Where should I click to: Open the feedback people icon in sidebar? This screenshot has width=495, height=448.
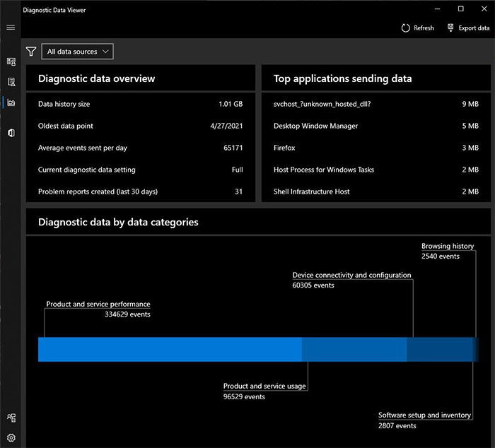[11, 418]
